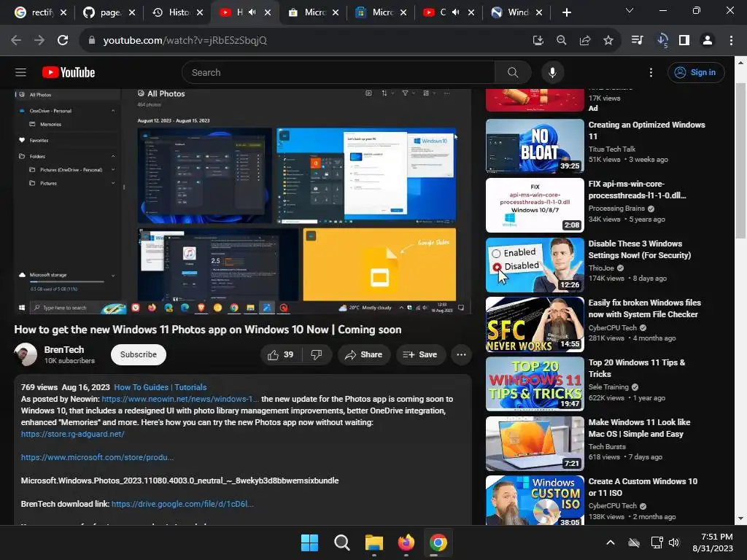The height and width of the screenshot is (560, 747).
Task: Go to the YouTube home logo
Action: pyautogui.click(x=69, y=72)
